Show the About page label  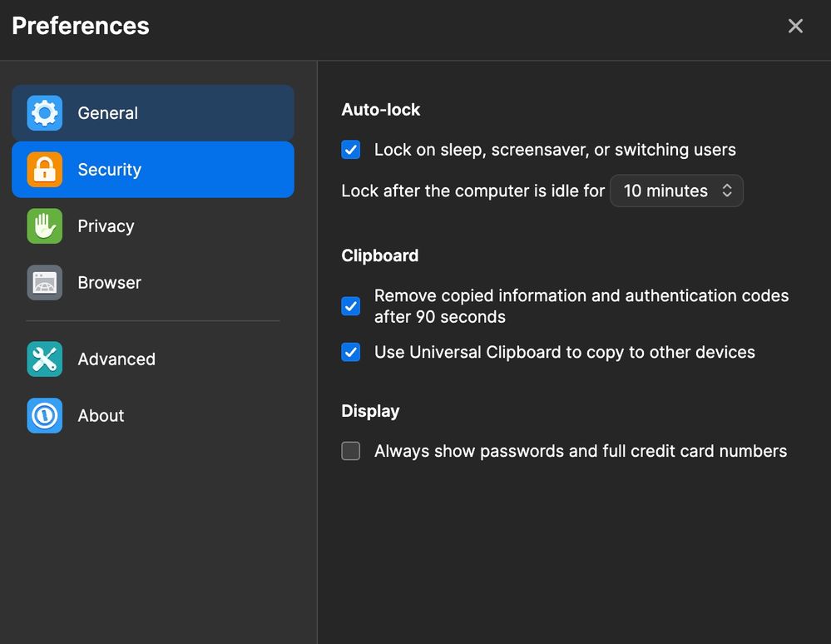(x=101, y=416)
